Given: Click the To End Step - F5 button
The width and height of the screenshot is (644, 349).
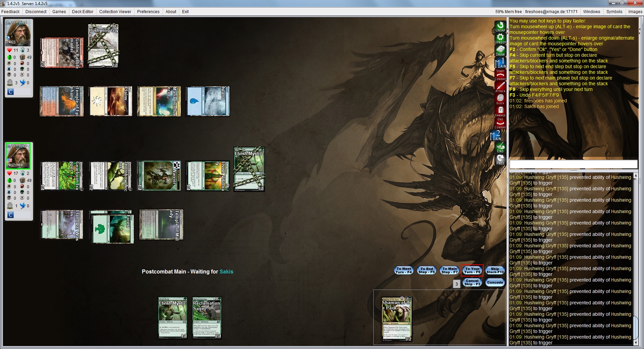Looking at the screenshot, I should click(x=426, y=270).
